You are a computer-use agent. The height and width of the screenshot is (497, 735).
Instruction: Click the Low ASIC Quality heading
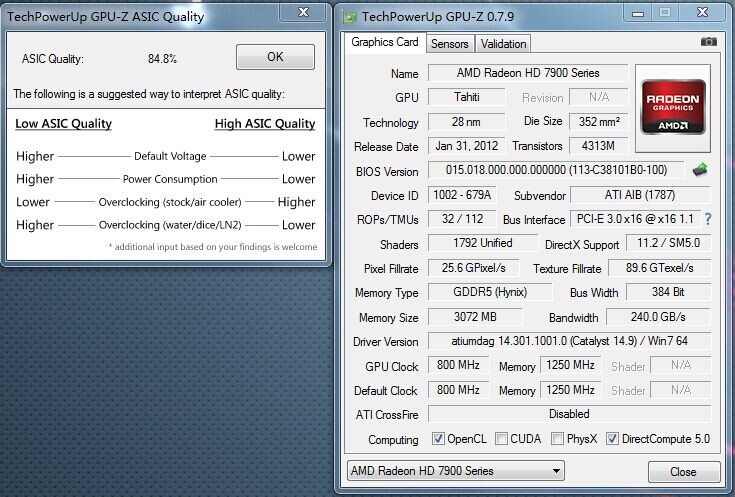point(63,124)
